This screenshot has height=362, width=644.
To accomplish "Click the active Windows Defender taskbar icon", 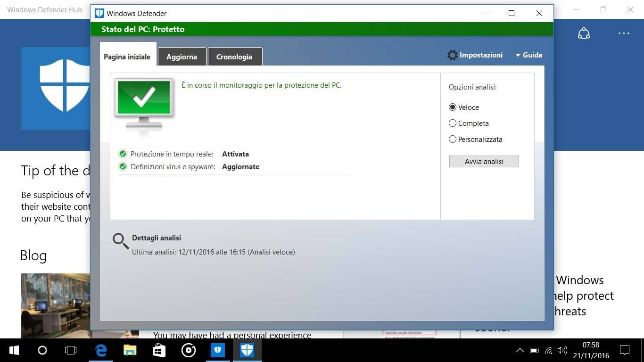I will (247, 350).
